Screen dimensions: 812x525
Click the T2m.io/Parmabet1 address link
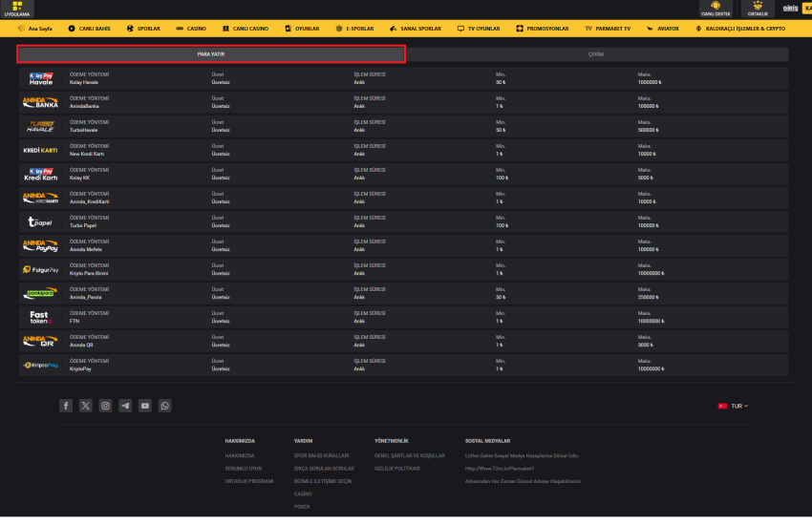[x=500, y=469]
